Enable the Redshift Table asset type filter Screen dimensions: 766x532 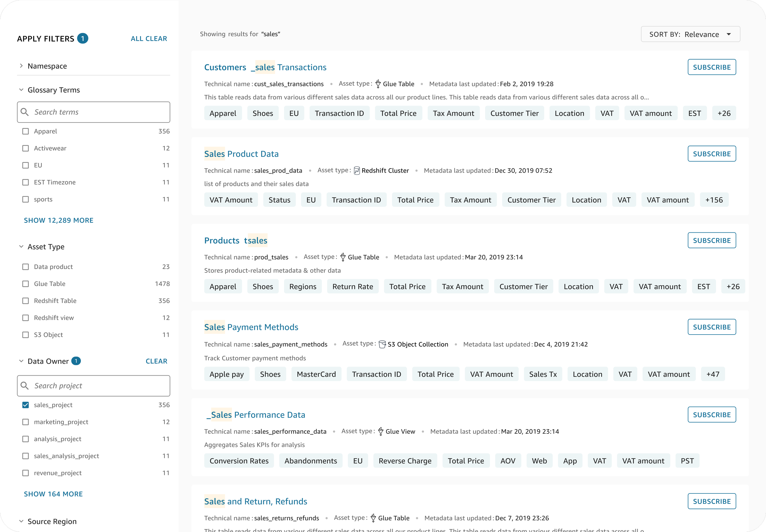tap(25, 301)
